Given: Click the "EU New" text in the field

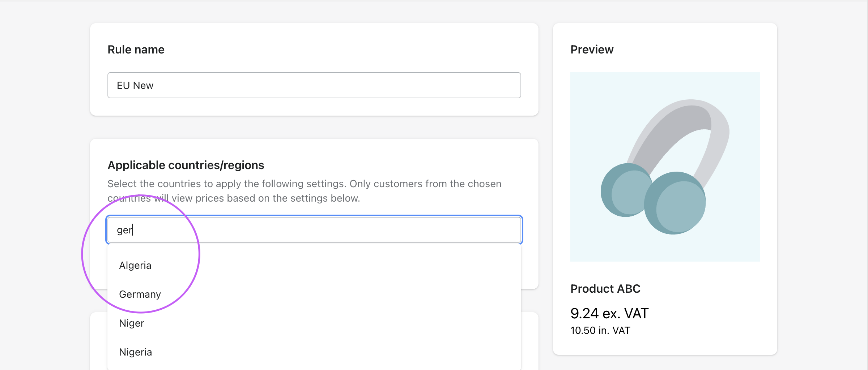Looking at the screenshot, I should [x=135, y=85].
